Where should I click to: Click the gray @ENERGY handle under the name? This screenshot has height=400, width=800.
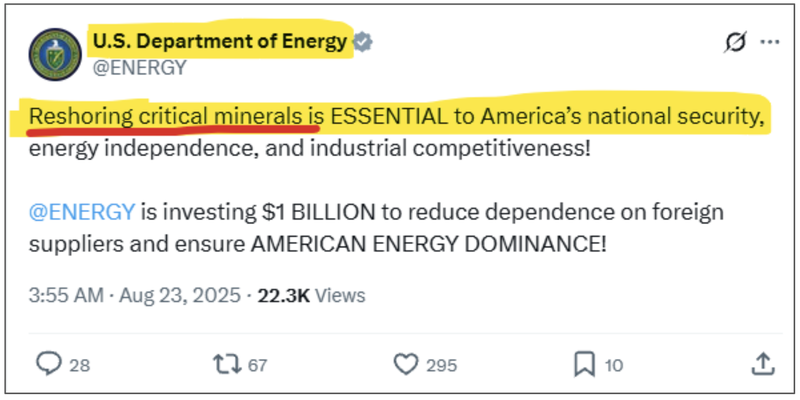(x=139, y=68)
